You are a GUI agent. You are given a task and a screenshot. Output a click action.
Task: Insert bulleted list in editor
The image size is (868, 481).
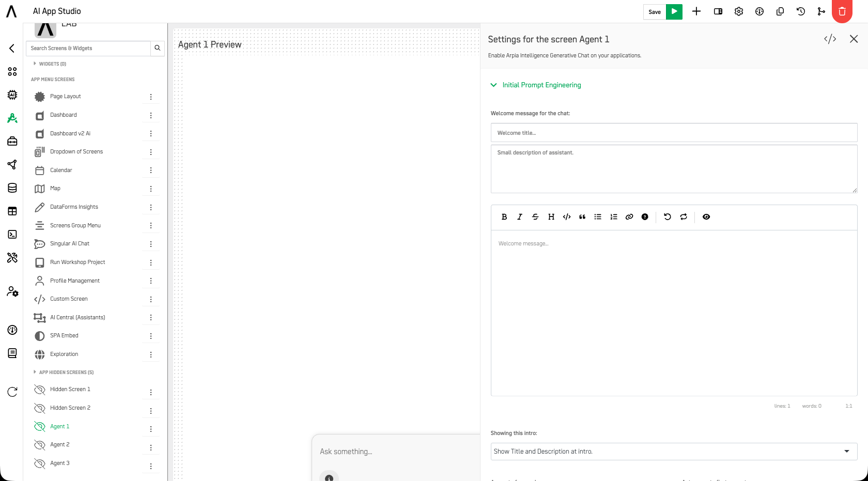point(598,217)
